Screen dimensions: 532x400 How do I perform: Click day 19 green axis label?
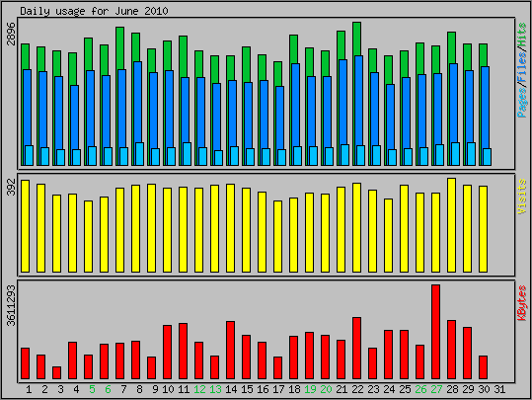pos(310,389)
